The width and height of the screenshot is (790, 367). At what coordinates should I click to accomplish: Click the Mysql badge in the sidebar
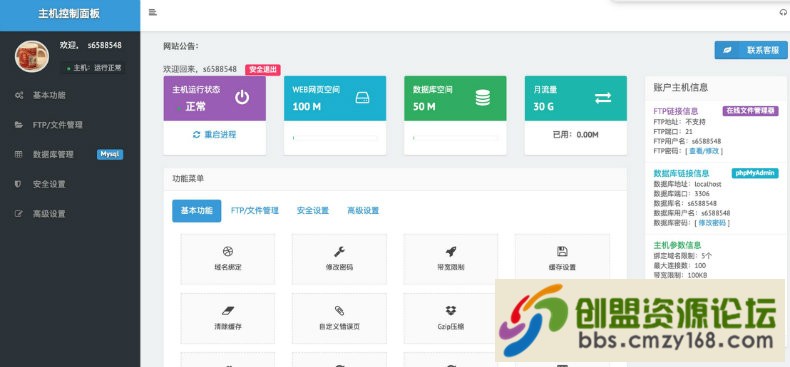(x=110, y=154)
